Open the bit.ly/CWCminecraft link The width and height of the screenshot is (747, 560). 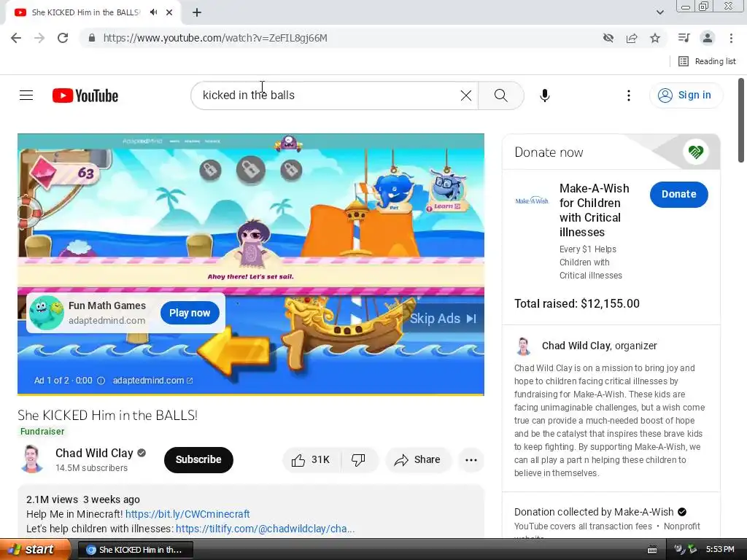point(187,514)
